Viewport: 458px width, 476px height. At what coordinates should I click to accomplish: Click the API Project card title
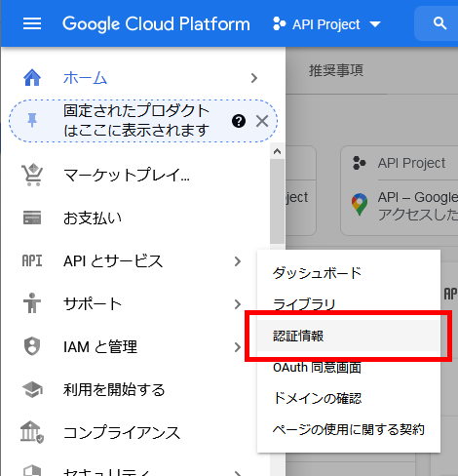tap(411, 163)
